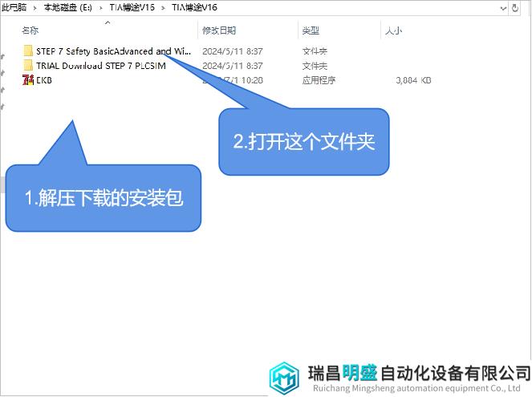Select the TRIAL Download STEP 7 PLCSIM name
Image resolution: width=532 pixels, height=397 pixels.
[x=101, y=66]
